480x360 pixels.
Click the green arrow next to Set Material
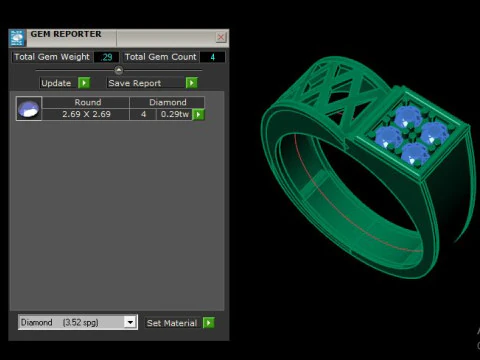[x=209, y=323]
